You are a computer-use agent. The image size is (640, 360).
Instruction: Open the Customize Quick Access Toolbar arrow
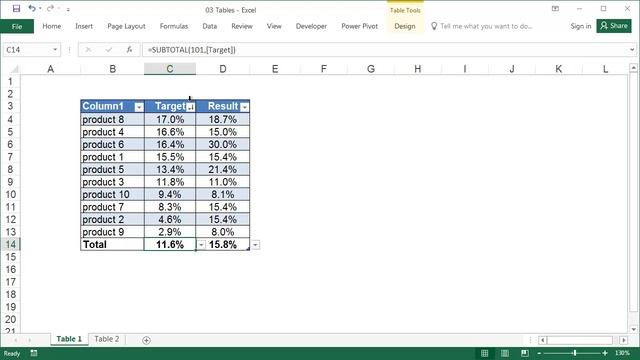(x=68, y=9)
